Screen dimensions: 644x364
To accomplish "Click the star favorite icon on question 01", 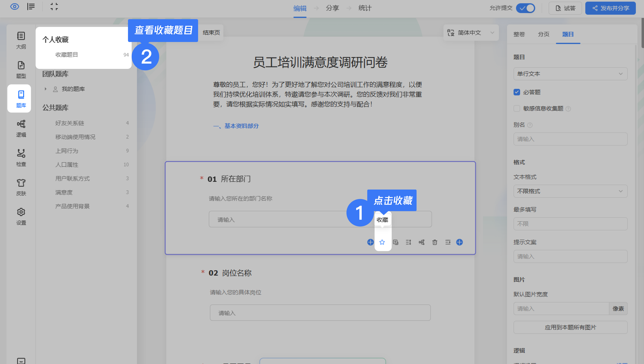I will (x=382, y=242).
